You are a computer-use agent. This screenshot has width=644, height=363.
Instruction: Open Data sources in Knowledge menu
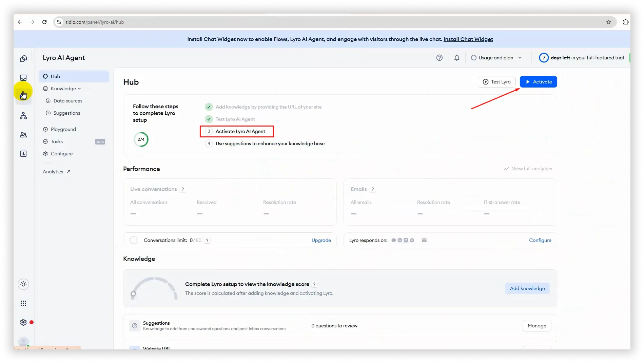[x=68, y=101]
